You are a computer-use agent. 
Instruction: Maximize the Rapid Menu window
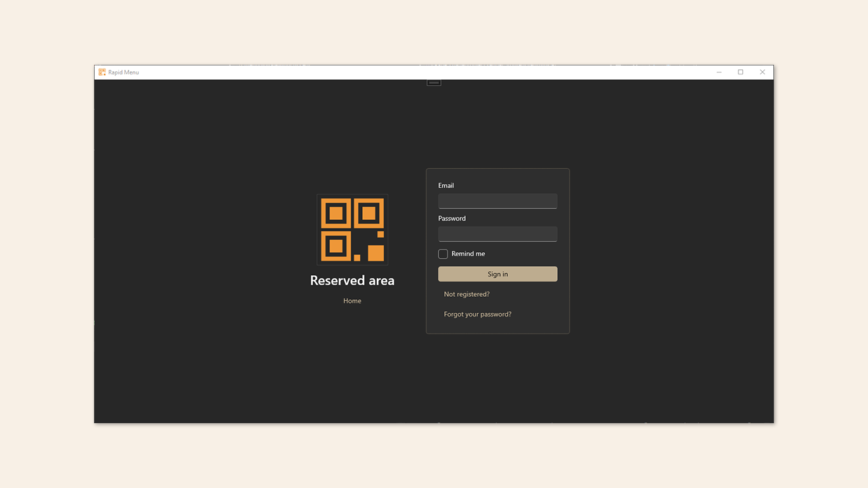(x=741, y=72)
